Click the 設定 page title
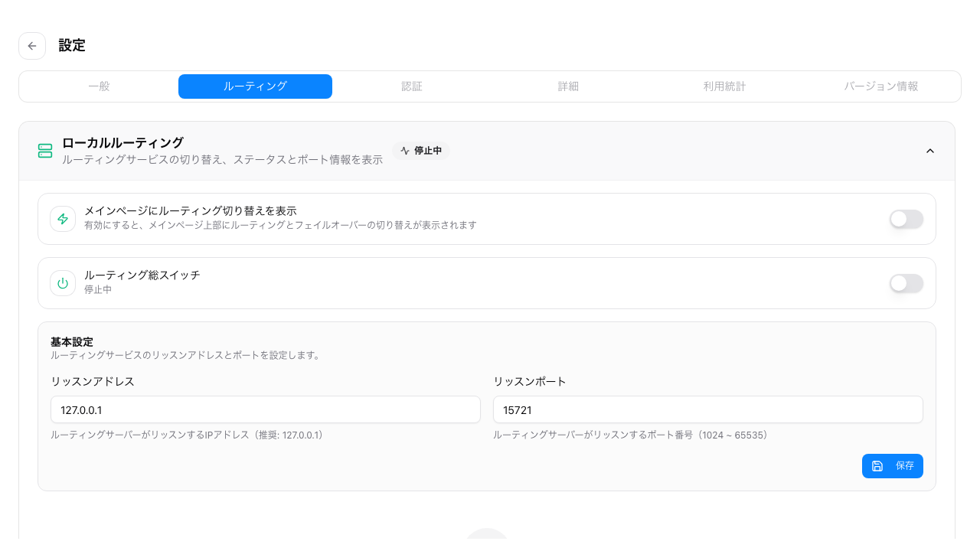Image resolution: width=980 pixels, height=551 pixels. tap(72, 46)
